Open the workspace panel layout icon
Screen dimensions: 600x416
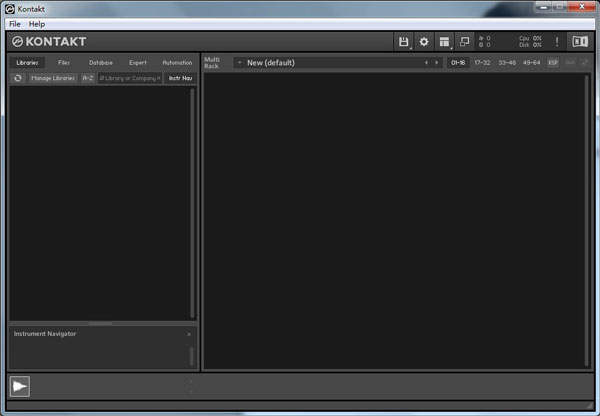click(x=444, y=42)
